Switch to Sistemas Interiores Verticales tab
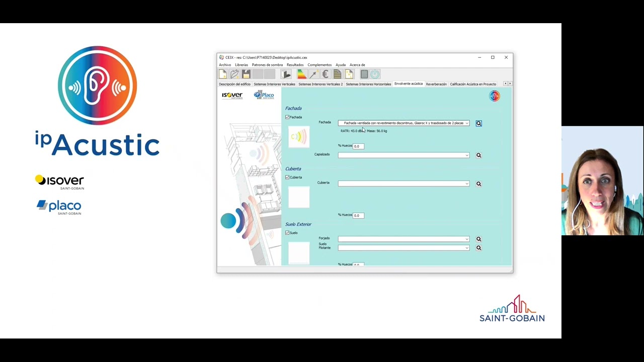The image size is (644, 362). pyautogui.click(x=274, y=84)
